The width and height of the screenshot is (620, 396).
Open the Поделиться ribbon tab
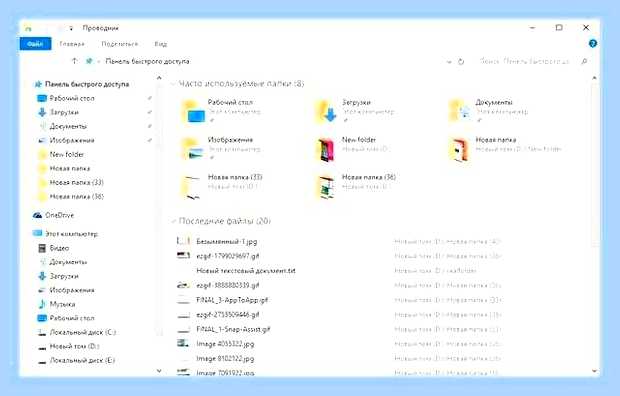point(119,44)
